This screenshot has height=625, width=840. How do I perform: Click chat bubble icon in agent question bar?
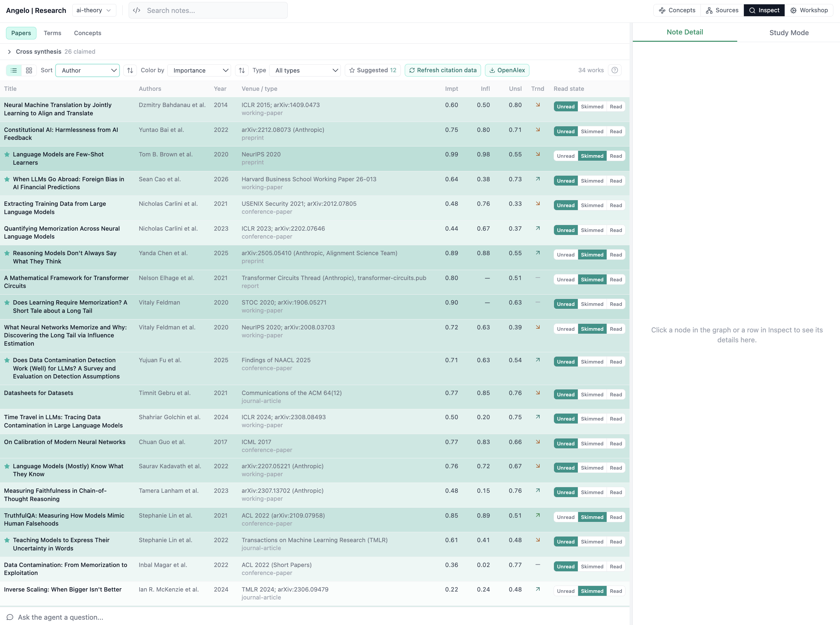click(x=10, y=617)
